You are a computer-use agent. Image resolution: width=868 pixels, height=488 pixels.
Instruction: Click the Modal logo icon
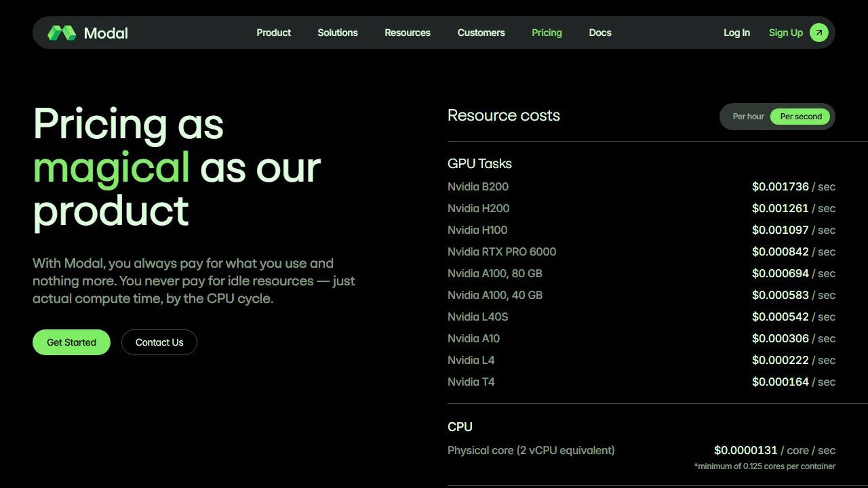62,33
